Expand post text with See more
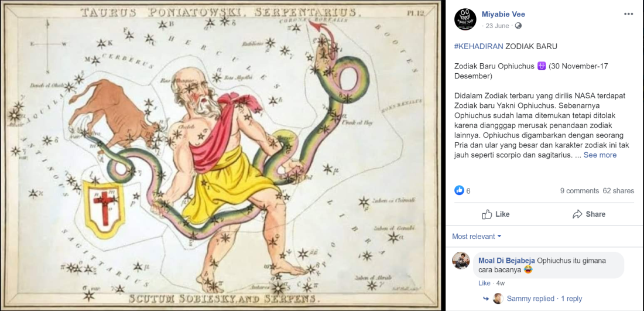The width and height of the screenshot is (644, 311). (600, 155)
